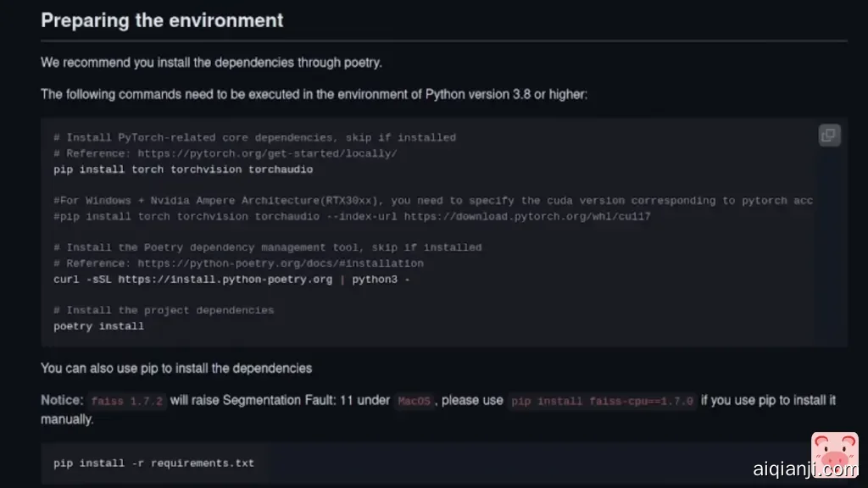Click the "We recommend you install" paragraph
868x488 pixels.
click(211, 63)
